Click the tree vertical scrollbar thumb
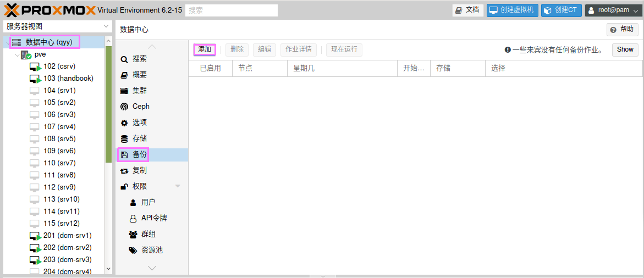 [108, 104]
